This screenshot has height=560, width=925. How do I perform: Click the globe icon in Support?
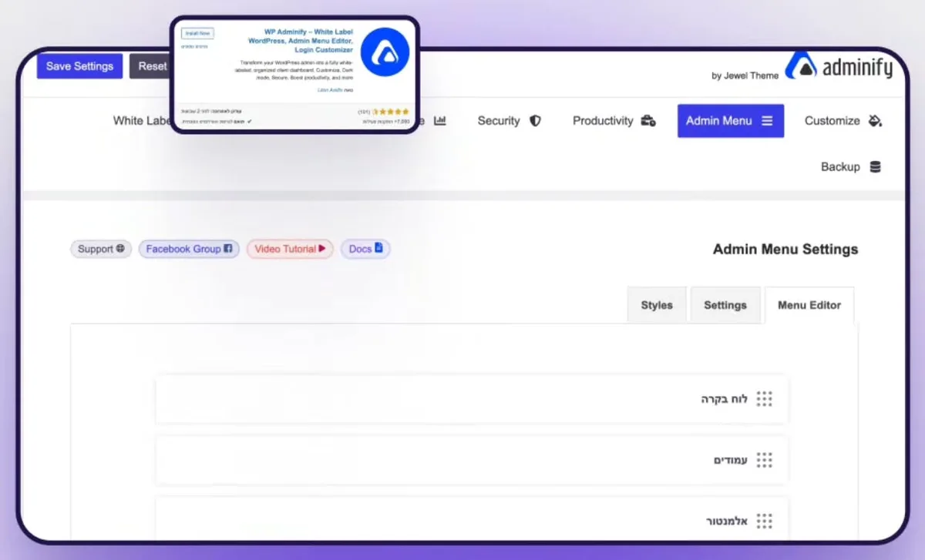pos(120,249)
